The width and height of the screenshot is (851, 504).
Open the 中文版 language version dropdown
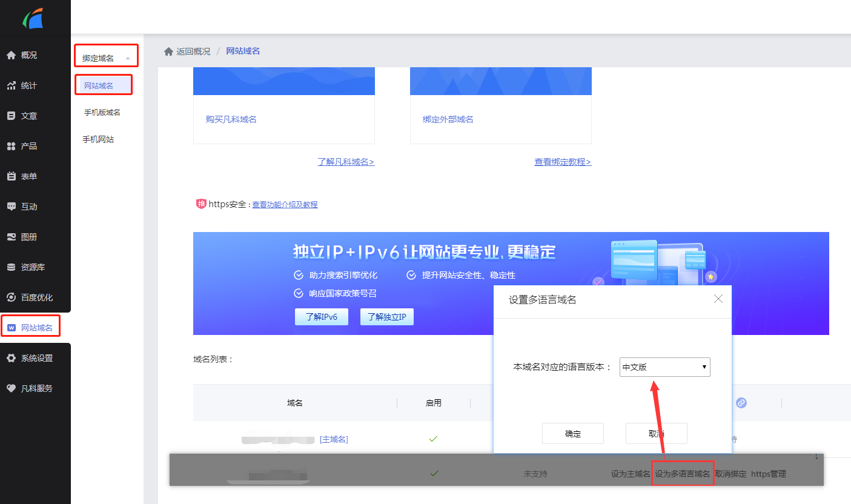click(x=664, y=367)
